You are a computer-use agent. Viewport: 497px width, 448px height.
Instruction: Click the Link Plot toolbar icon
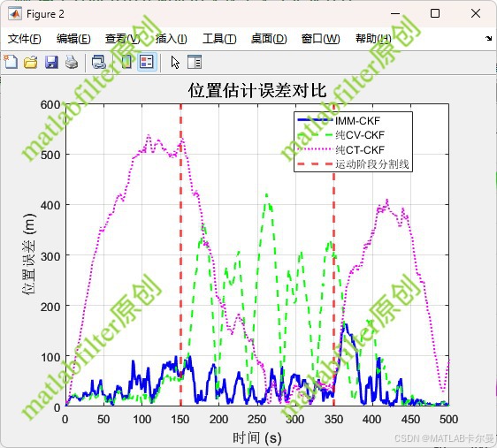(x=98, y=62)
